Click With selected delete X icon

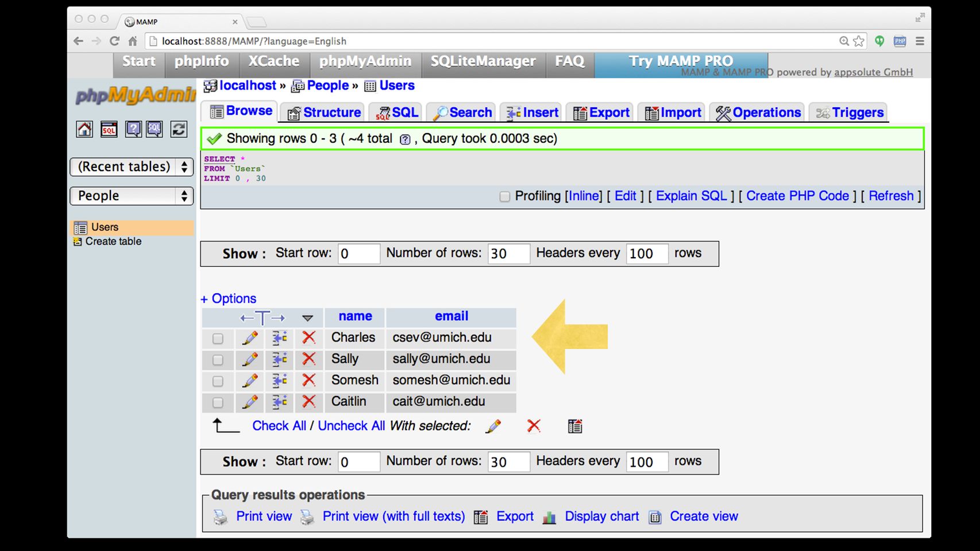coord(534,426)
